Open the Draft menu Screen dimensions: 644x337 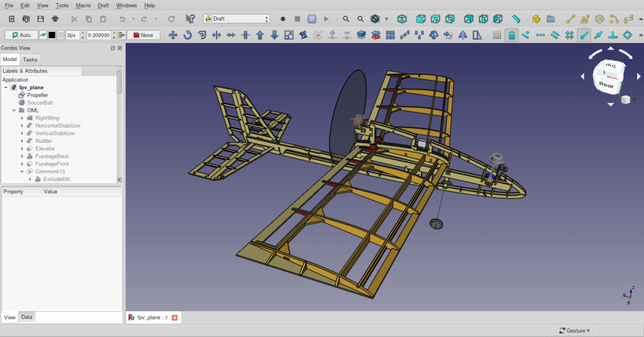click(103, 5)
